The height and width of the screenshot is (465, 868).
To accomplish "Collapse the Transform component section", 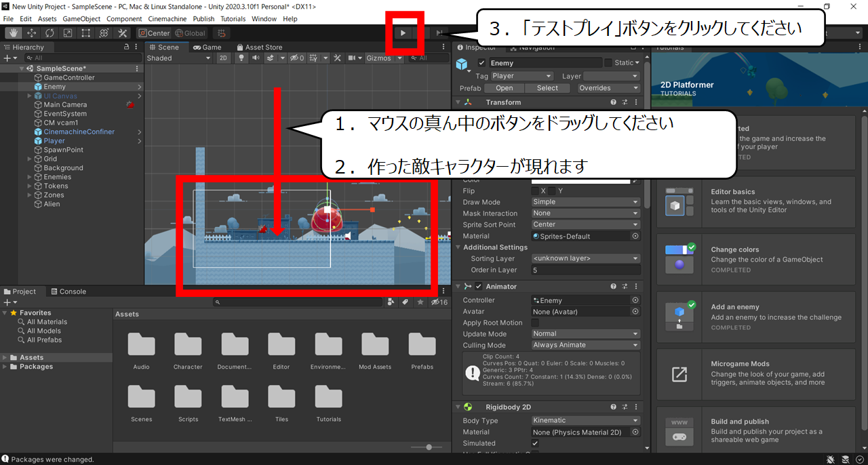I will [x=457, y=102].
